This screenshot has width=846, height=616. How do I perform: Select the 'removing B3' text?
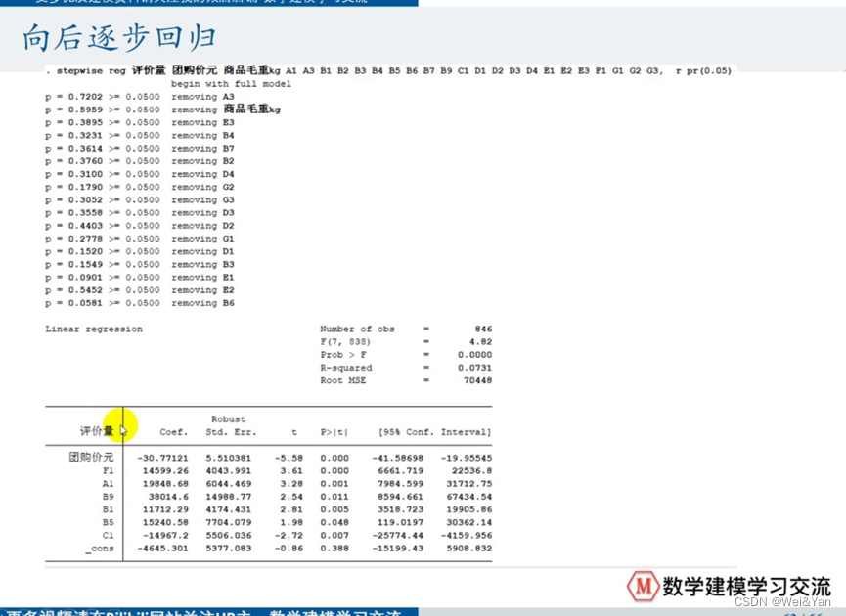pos(202,265)
